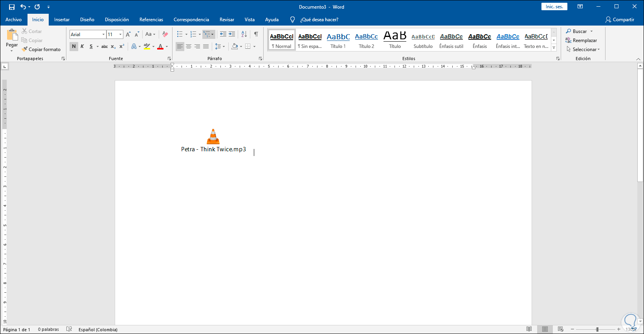Toggle underline (S) formatting
This screenshot has width=644, height=334.
point(91,46)
